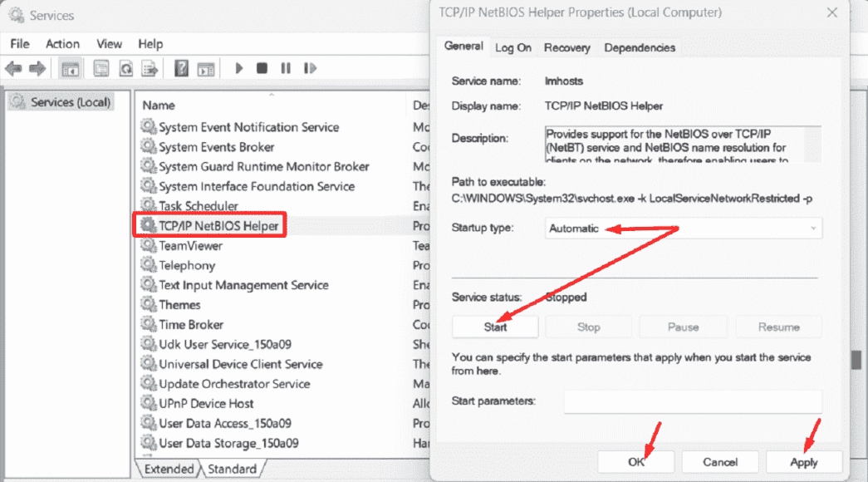Click the gear icon beside TeamViewer
Viewport: 868px width, 482px height.
(148, 245)
